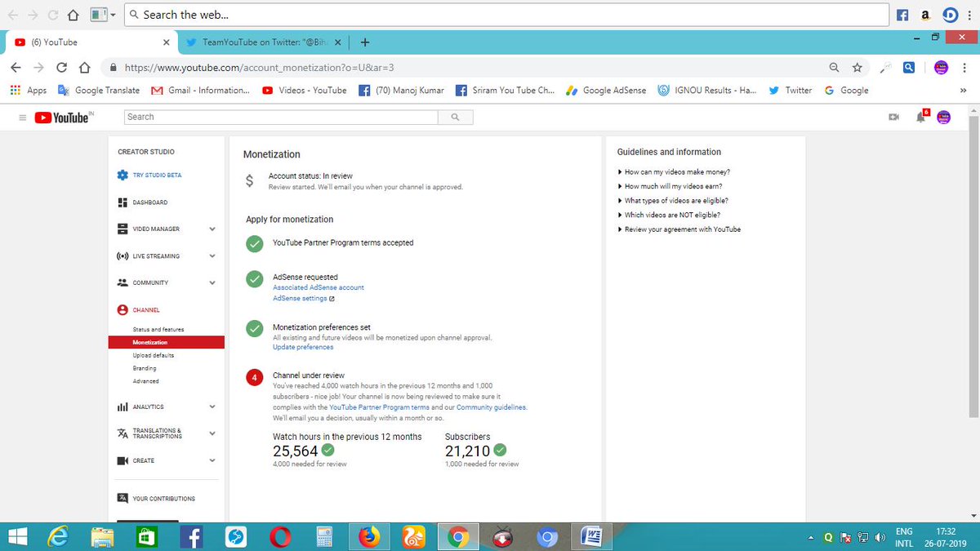Expand the Create section

[212, 460]
